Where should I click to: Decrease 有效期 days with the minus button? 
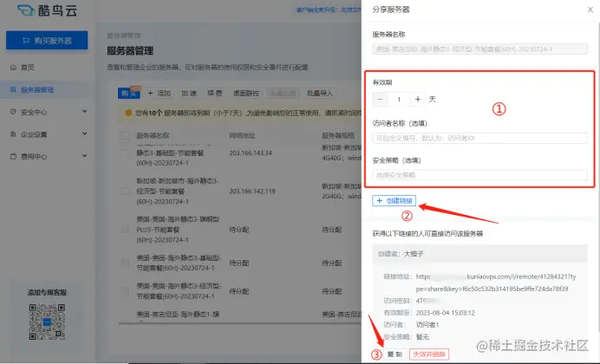click(x=380, y=100)
